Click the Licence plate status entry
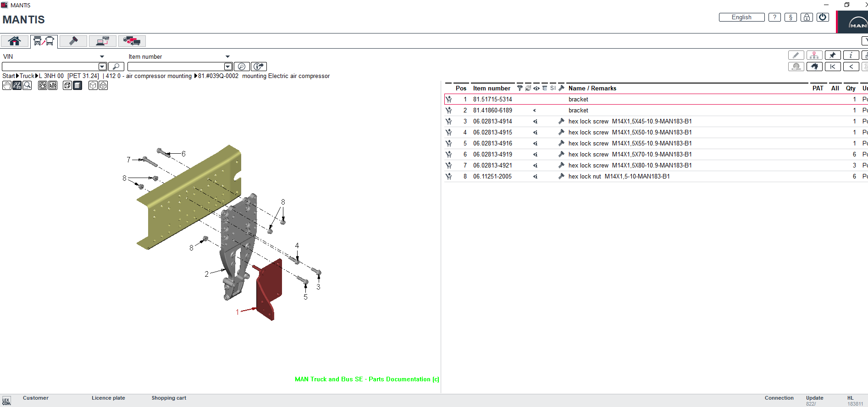868x407 pixels. pos(108,398)
